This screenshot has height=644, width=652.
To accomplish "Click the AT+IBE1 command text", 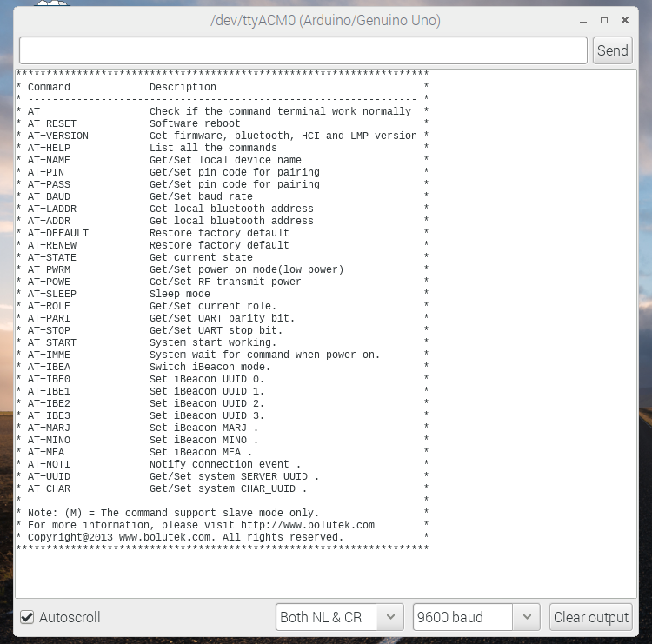I will click(x=49, y=392).
